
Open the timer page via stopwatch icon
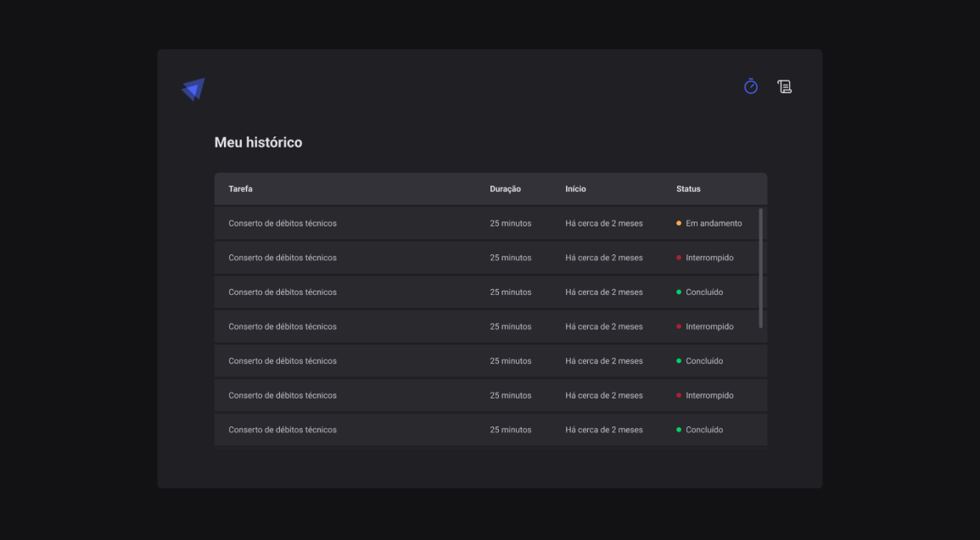pos(751,86)
